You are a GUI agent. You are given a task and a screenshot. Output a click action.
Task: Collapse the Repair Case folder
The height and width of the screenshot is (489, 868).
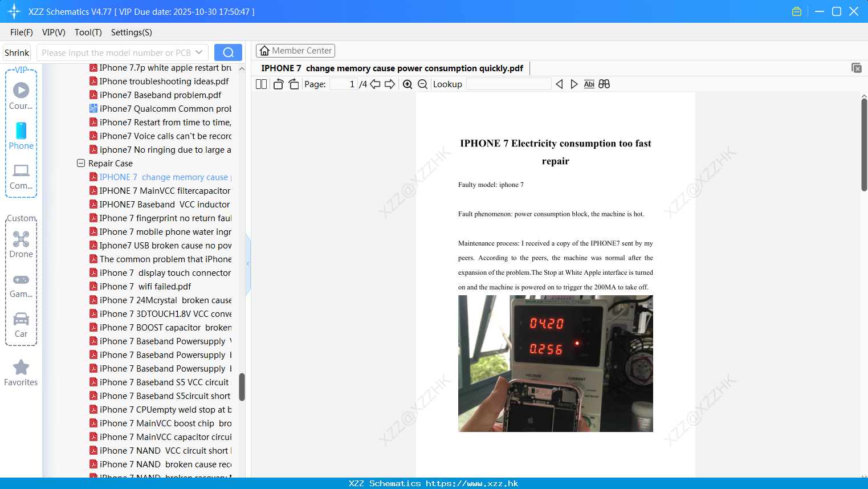[81, 163]
